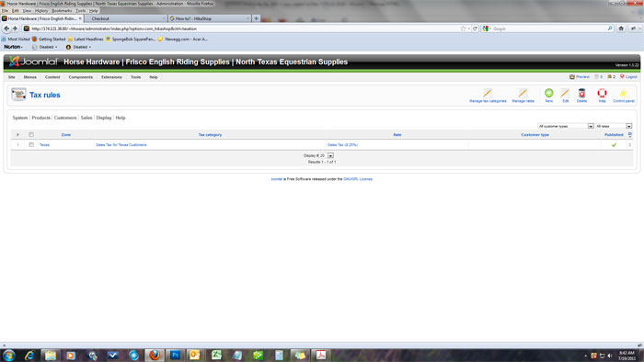This screenshot has width=644, height=362.
Task: Close the Horse Hardware tab
Action: pos(80,18)
